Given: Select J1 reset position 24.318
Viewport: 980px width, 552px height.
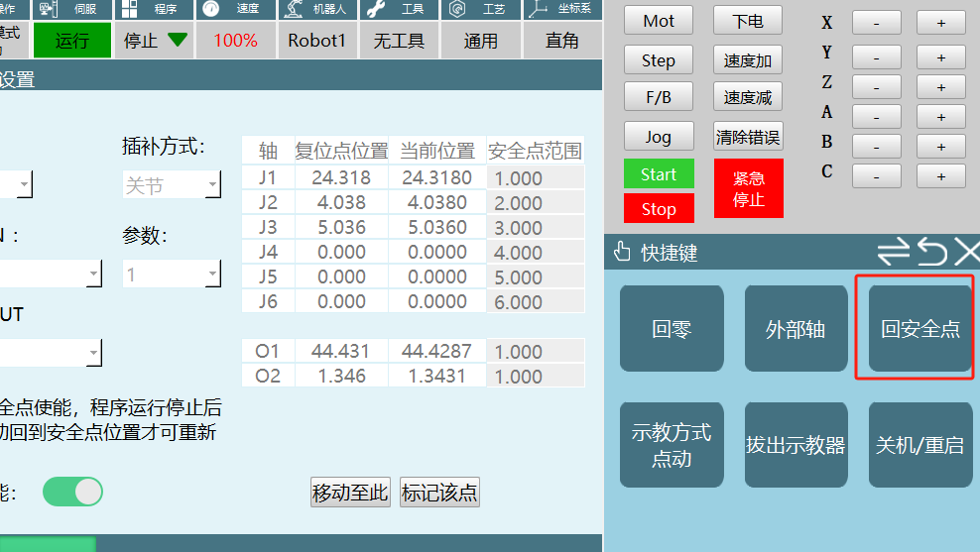Looking at the screenshot, I should (x=341, y=177).
